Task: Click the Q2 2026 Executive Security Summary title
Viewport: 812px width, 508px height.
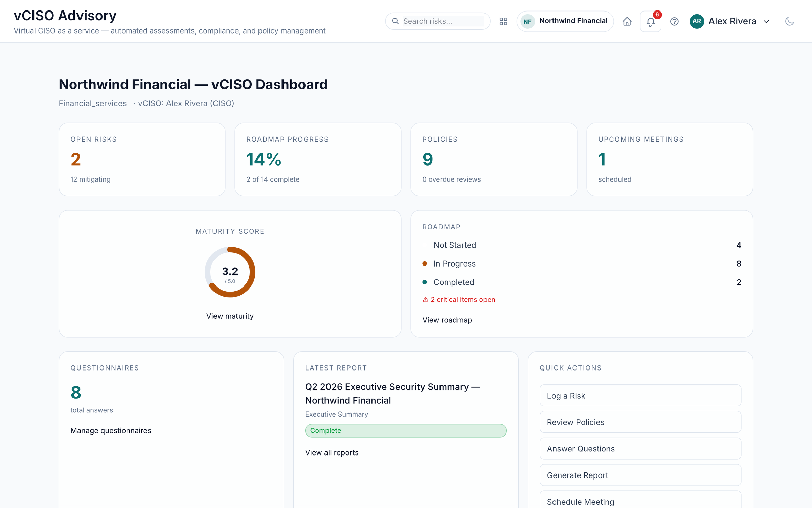Action: (x=393, y=394)
